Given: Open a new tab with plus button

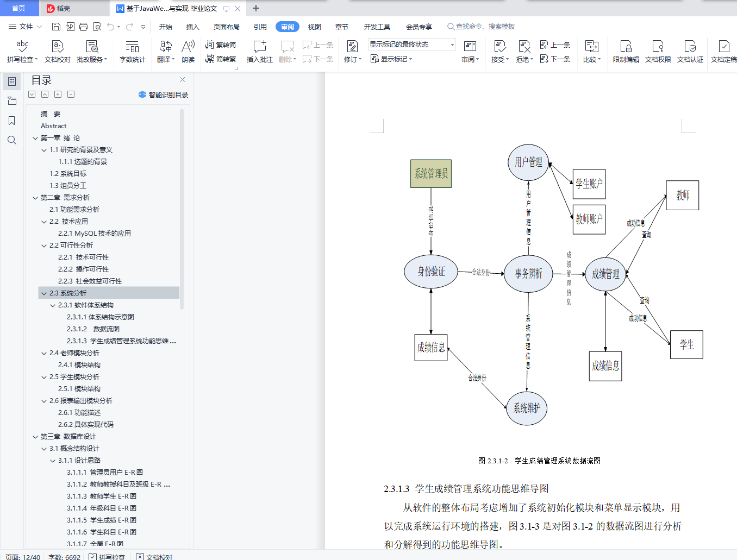Looking at the screenshot, I should [256, 8].
